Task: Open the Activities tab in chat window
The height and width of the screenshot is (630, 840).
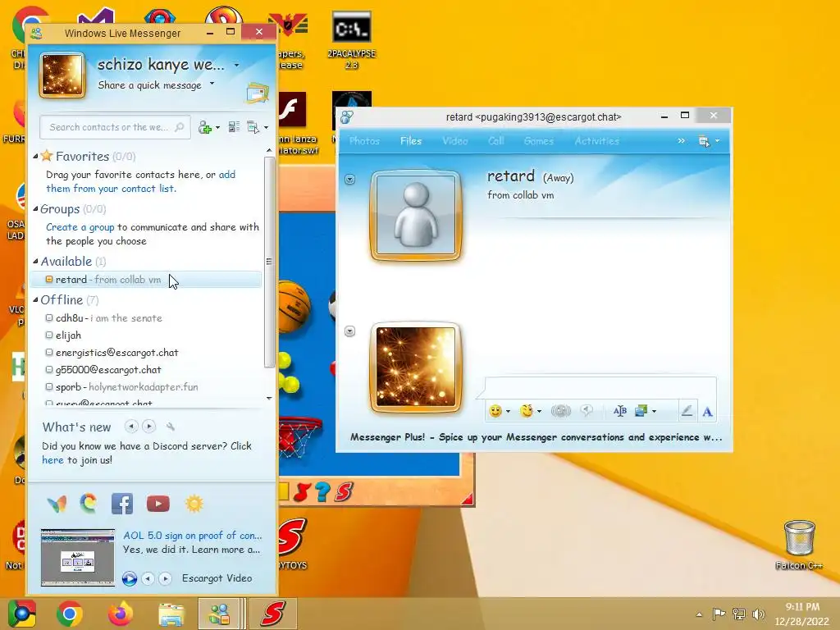Action: 597,141
